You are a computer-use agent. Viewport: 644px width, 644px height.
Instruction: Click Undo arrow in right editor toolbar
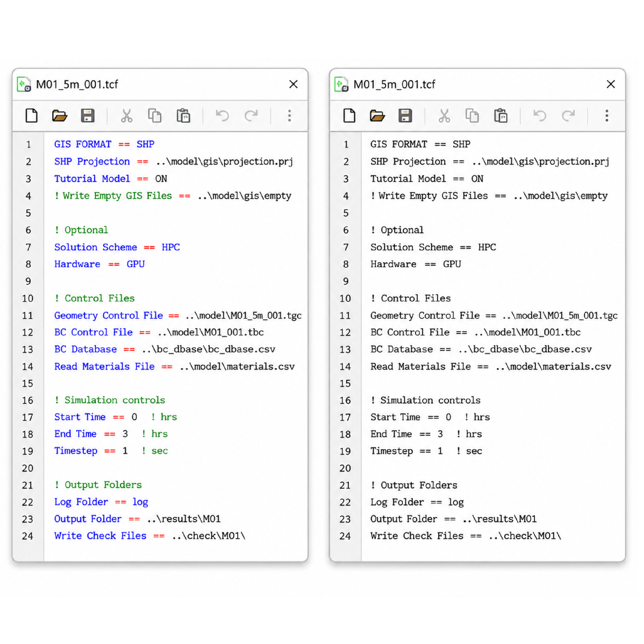540,116
